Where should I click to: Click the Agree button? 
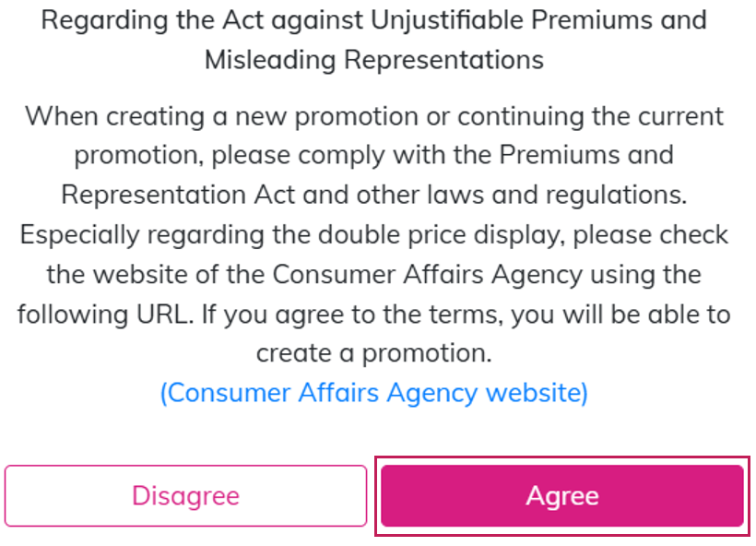[561, 496]
